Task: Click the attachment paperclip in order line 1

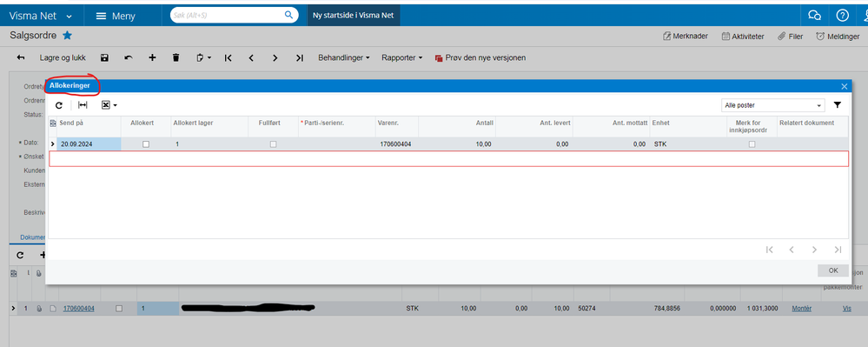Action: coord(39,309)
